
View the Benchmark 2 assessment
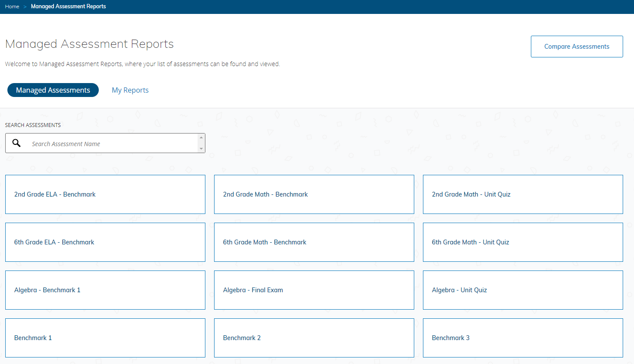coord(314,338)
